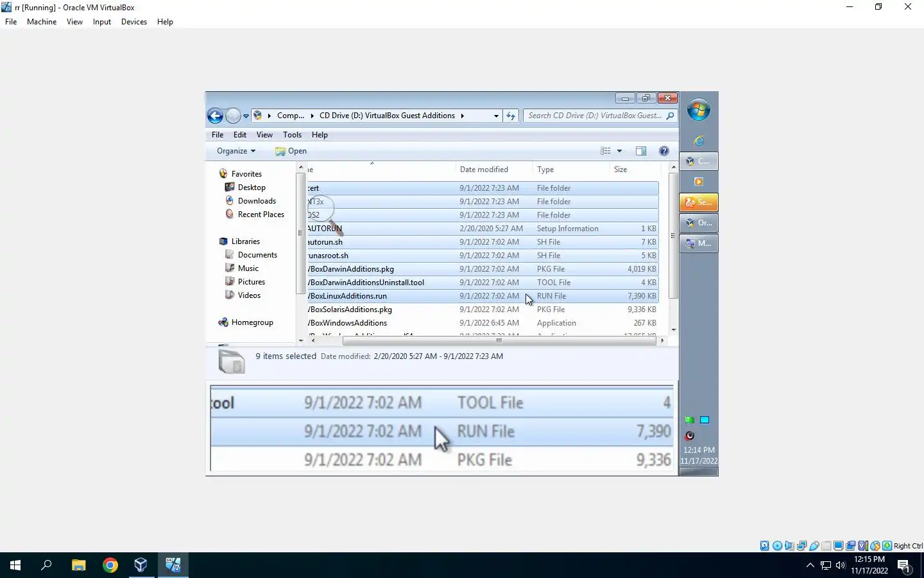Open VirtualBox View menu
This screenshot has height=578, width=924.
click(74, 22)
